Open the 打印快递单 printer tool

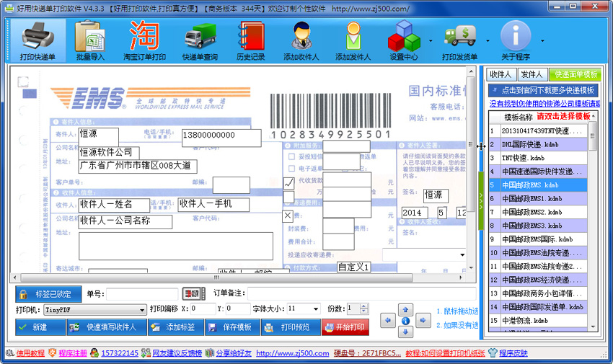38,41
